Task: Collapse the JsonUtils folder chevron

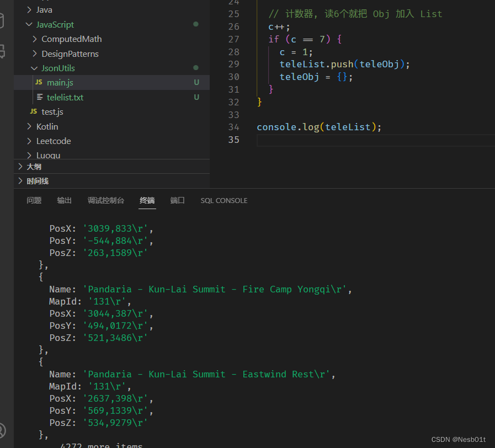Action: pyautogui.click(x=34, y=68)
